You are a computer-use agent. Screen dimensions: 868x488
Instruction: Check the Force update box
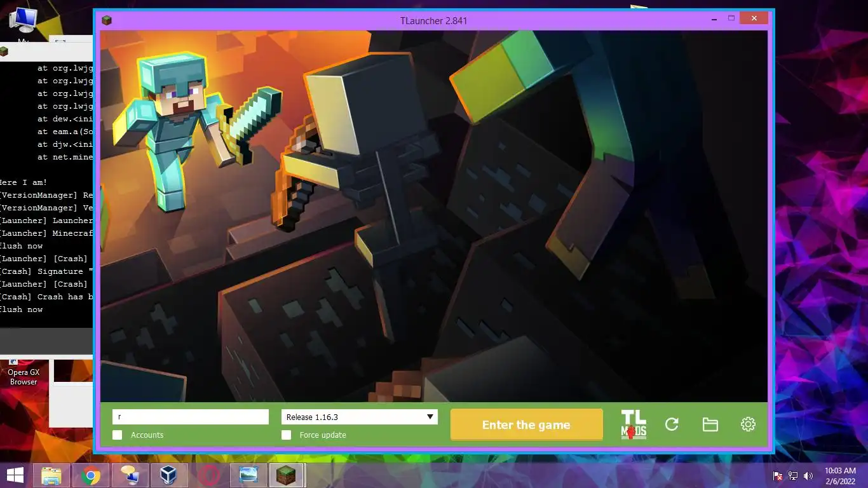(x=286, y=435)
